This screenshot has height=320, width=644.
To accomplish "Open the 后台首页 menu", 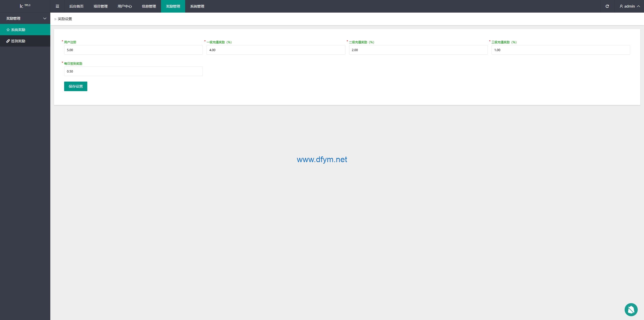I will click(76, 6).
